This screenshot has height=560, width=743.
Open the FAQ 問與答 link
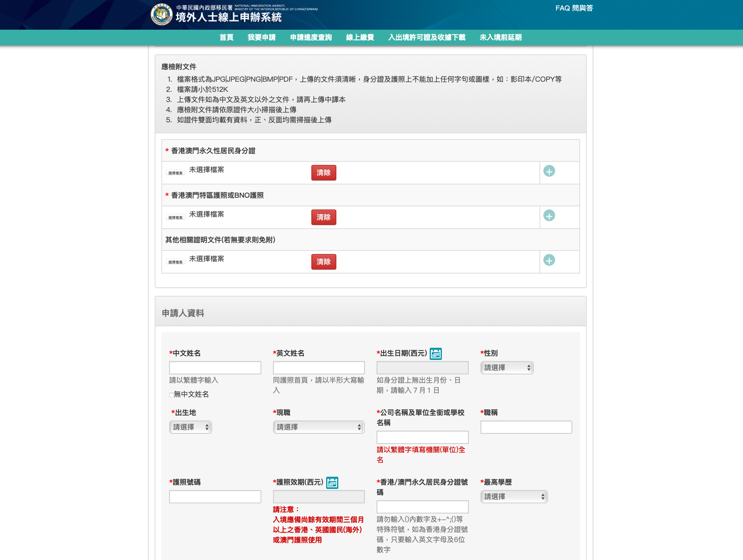coord(574,8)
